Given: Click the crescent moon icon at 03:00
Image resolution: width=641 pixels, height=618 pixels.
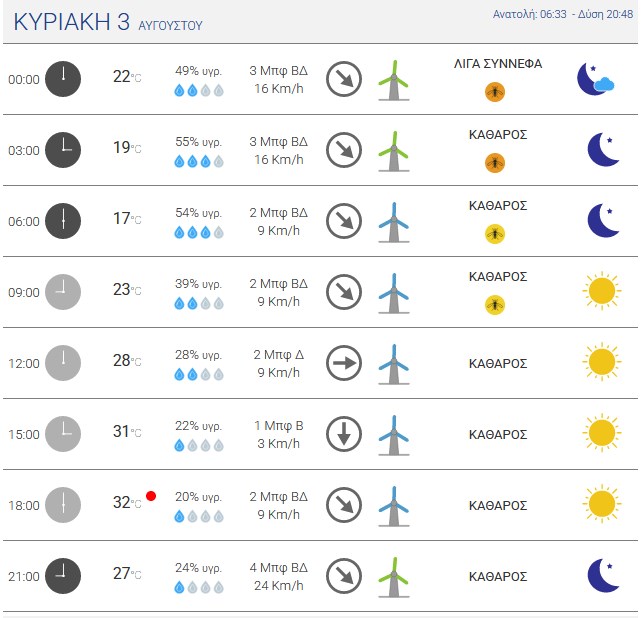Looking at the screenshot, I should 603,150.
